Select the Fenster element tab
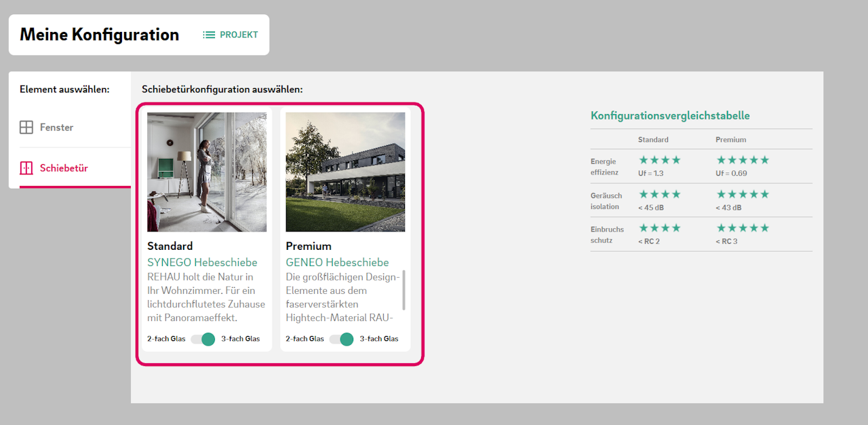This screenshot has width=868, height=425. pyautogui.click(x=75, y=128)
